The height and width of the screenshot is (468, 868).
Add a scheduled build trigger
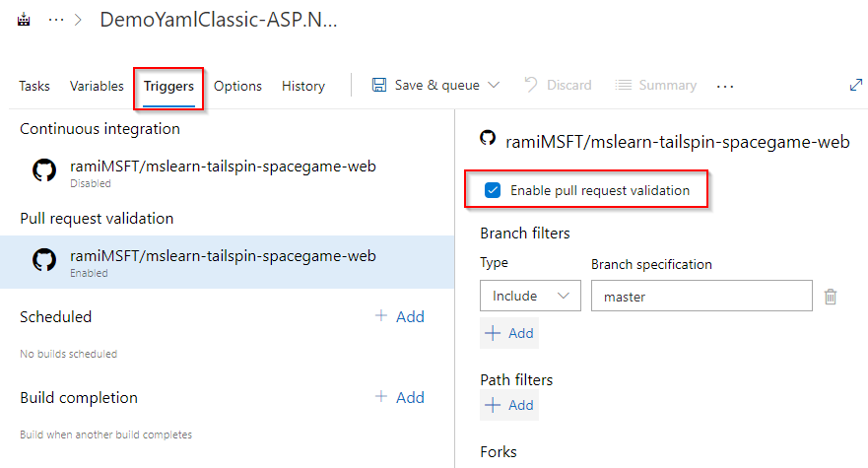click(x=400, y=316)
